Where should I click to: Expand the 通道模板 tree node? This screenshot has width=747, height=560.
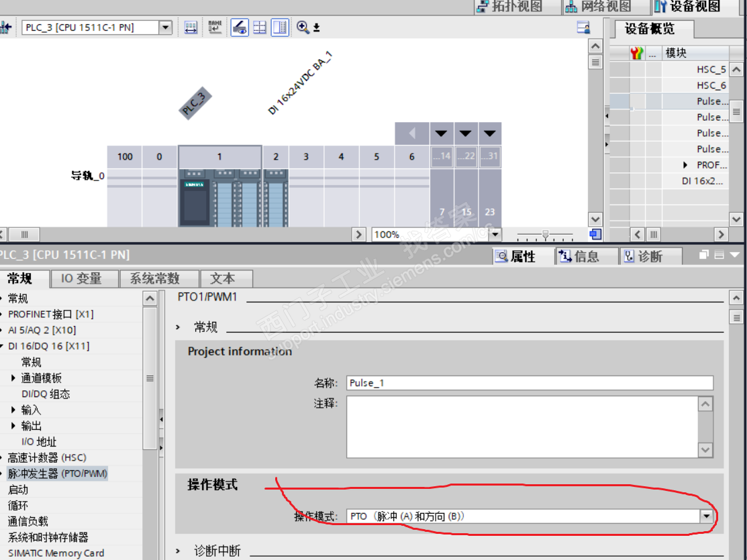click(13, 378)
